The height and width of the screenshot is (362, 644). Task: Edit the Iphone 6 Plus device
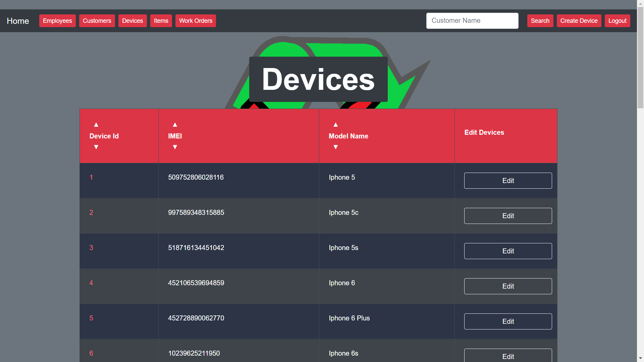click(x=508, y=321)
